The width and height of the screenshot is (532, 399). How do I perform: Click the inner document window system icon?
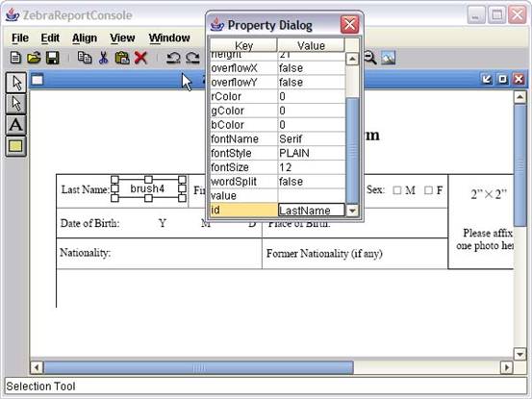click(x=38, y=80)
